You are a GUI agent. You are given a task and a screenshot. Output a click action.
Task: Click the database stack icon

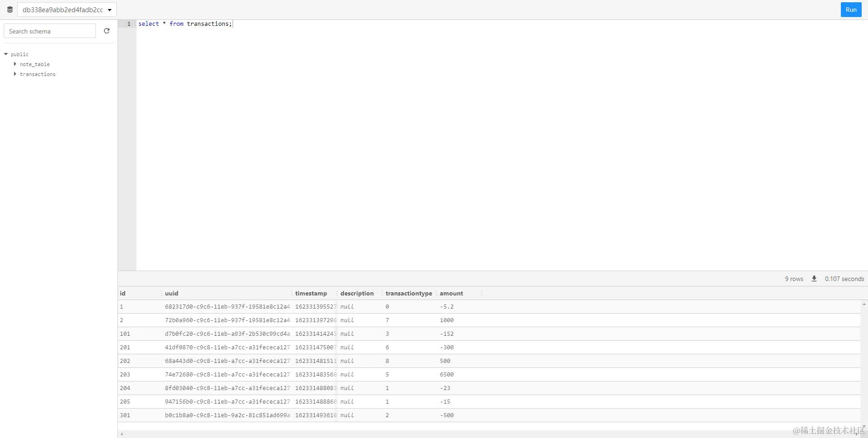point(9,10)
